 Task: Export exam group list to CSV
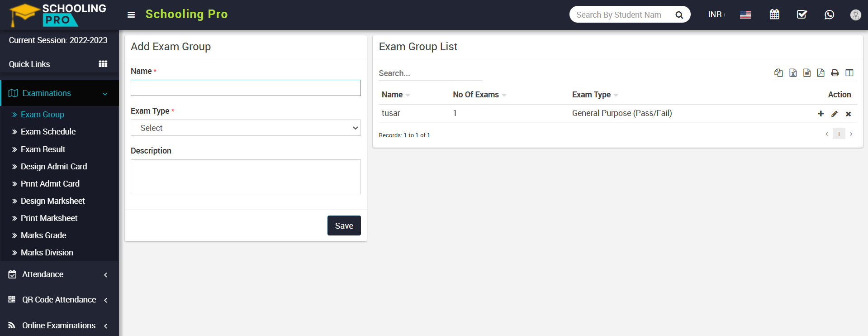pos(807,73)
